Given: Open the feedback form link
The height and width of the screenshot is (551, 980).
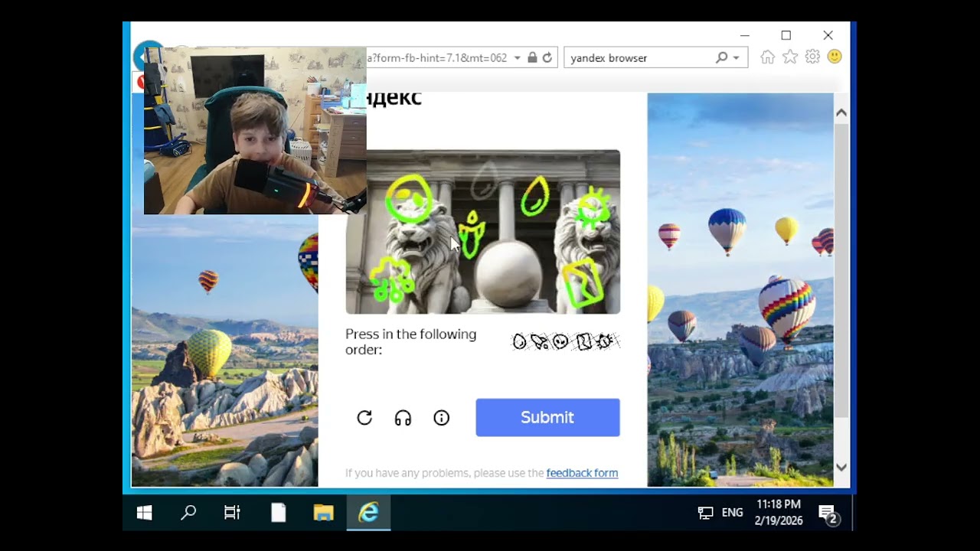Looking at the screenshot, I should (582, 473).
